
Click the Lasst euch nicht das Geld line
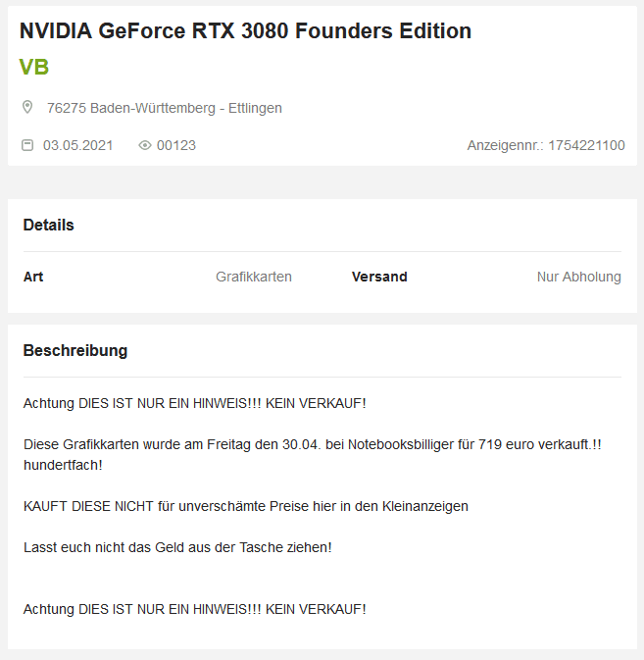(177, 547)
